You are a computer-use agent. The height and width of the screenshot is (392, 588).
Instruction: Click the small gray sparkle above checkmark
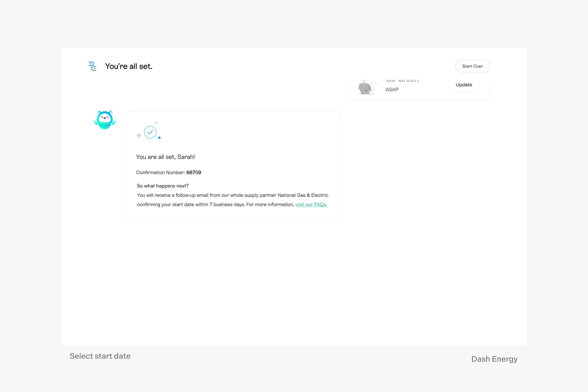(x=156, y=123)
